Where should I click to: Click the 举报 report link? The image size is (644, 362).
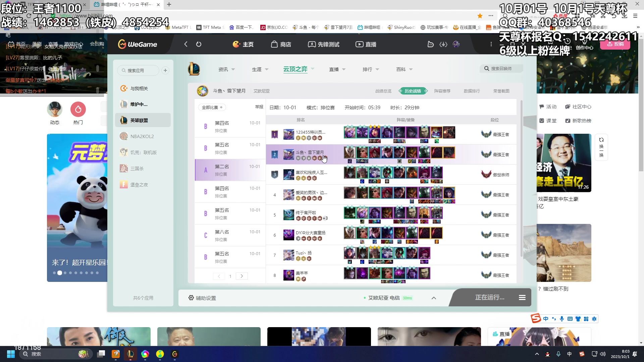click(259, 107)
